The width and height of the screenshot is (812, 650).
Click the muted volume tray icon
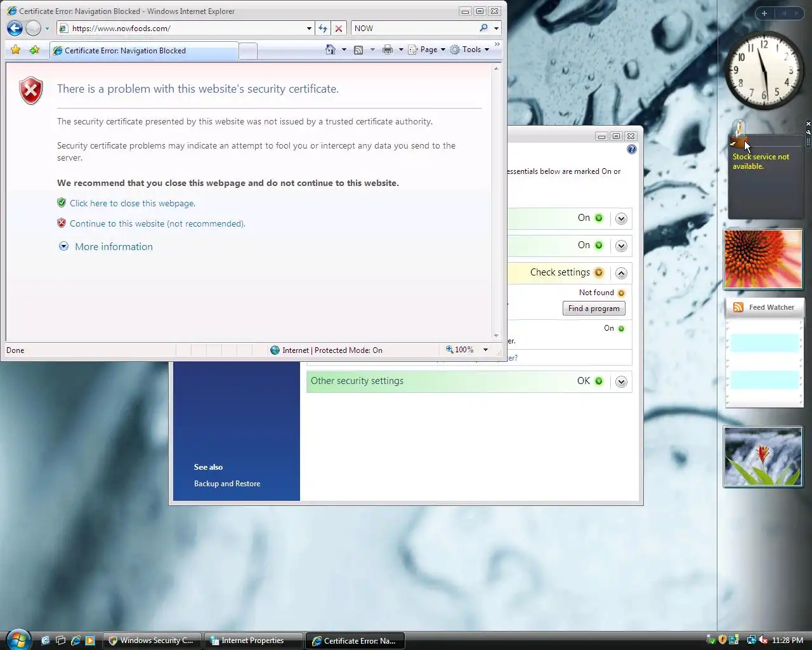point(763,640)
